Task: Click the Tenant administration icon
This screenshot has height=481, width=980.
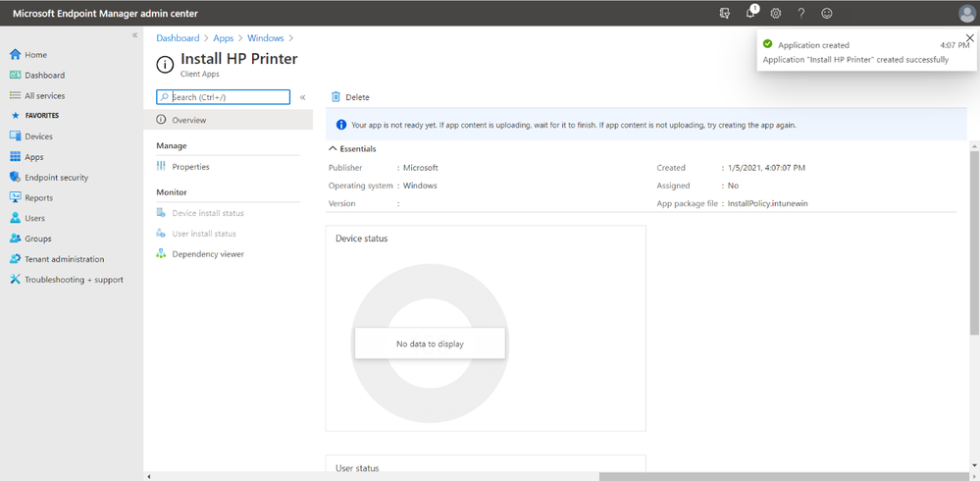Action: tap(16, 259)
